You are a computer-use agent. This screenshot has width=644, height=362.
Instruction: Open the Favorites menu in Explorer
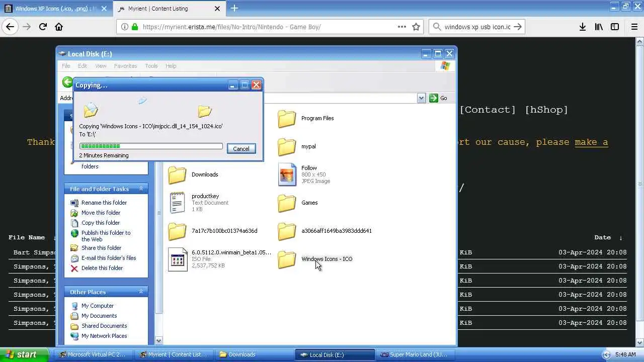[x=125, y=66]
